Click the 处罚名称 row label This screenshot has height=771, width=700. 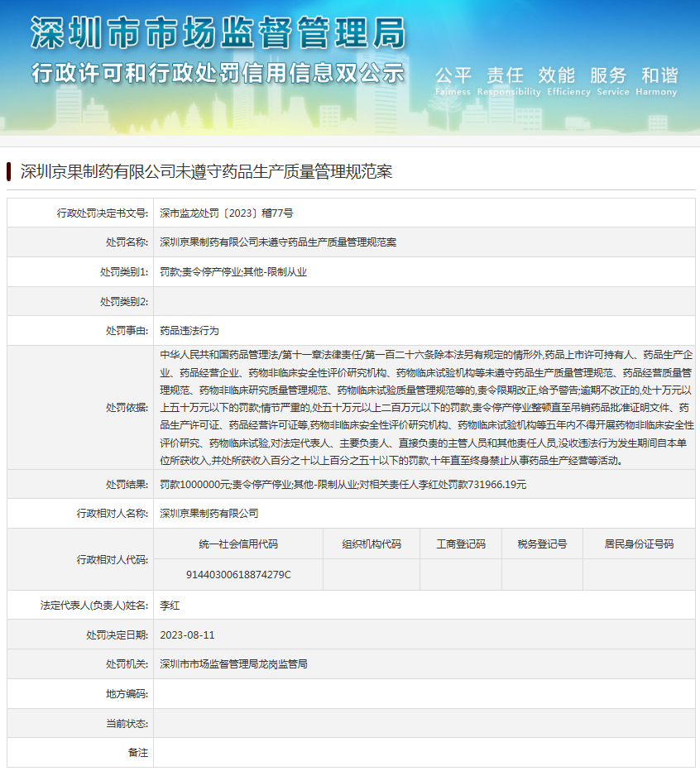pyautogui.click(x=127, y=242)
